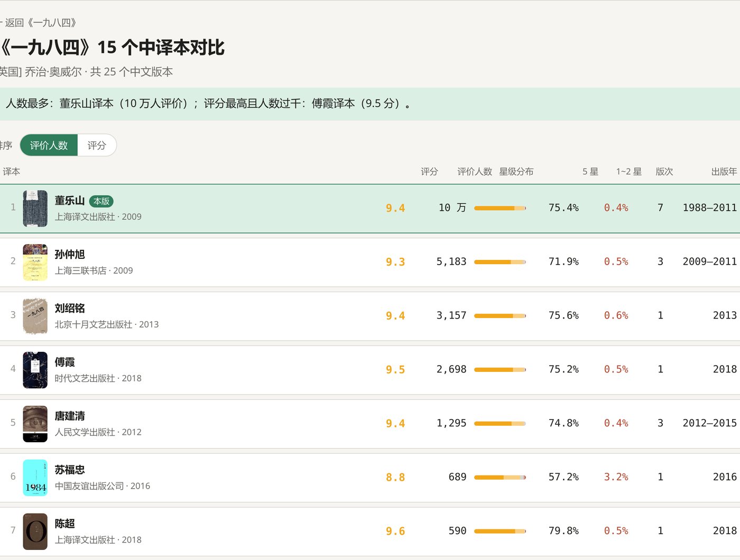Click the 本版 badge
This screenshot has width=740, height=560.
click(101, 201)
